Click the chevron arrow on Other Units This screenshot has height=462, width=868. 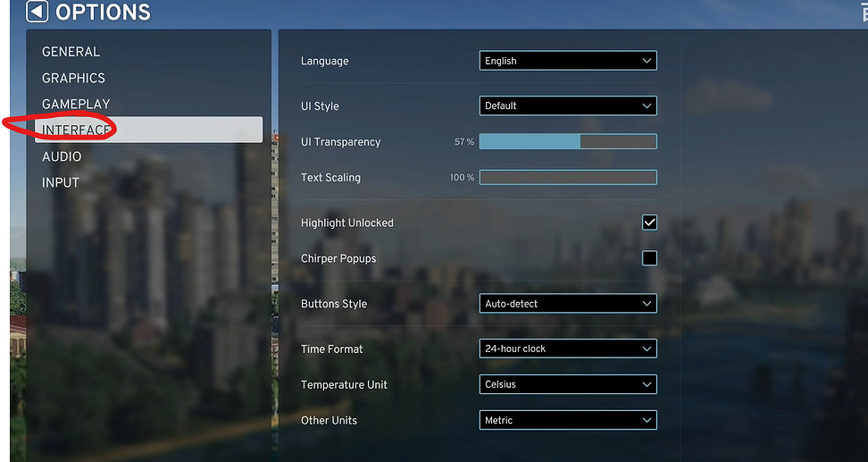pos(647,420)
